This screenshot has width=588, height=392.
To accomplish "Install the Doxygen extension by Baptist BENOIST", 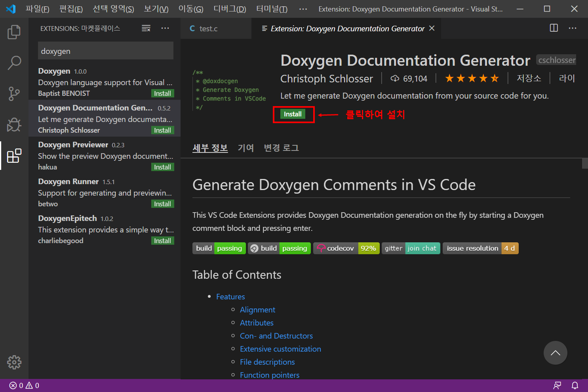I will tap(162, 93).
